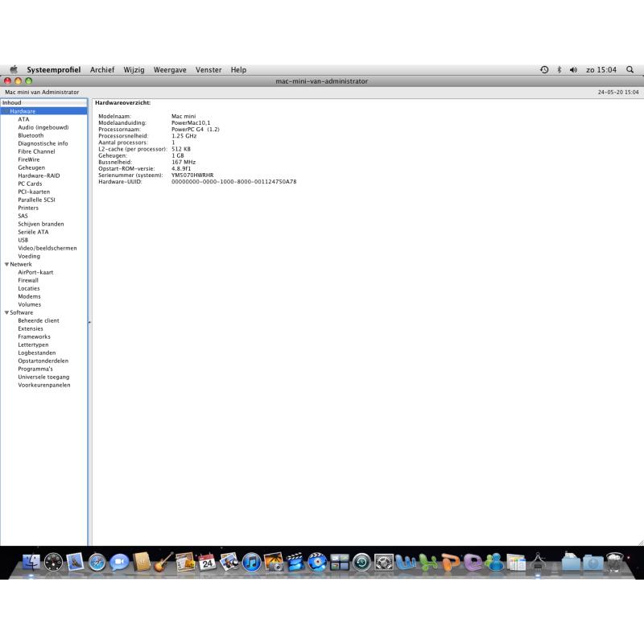
Task: Select PCI-kaarten entry
Action: click(x=34, y=192)
